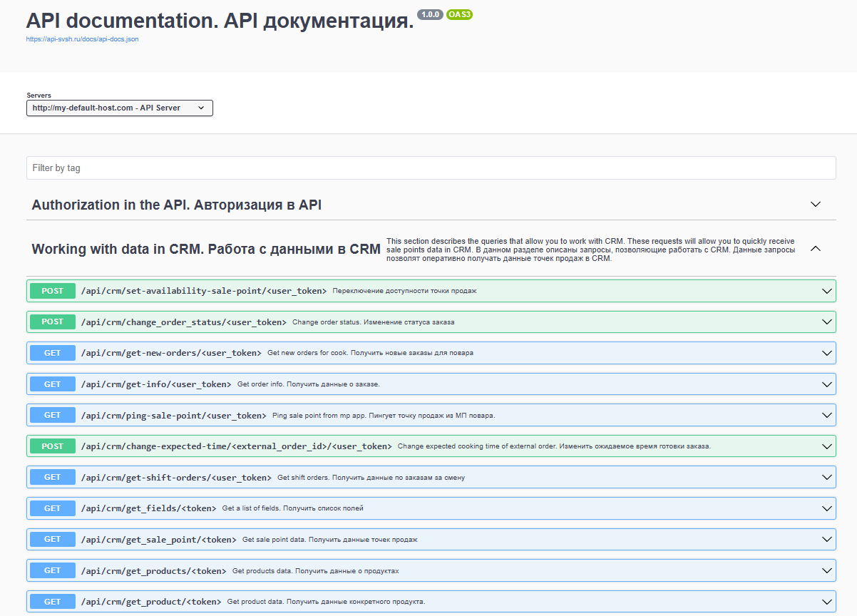The height and width of the screenshot is (616, 857).
Task: Click the 1.0.0 version badge
Action: (x=431, y=14)
